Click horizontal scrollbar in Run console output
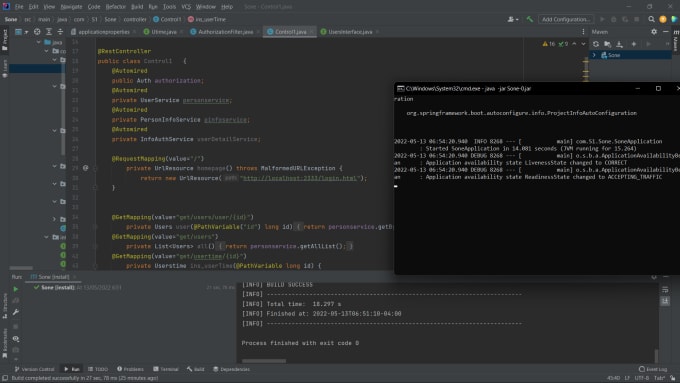The image size is (680, 383). (264, 360)
